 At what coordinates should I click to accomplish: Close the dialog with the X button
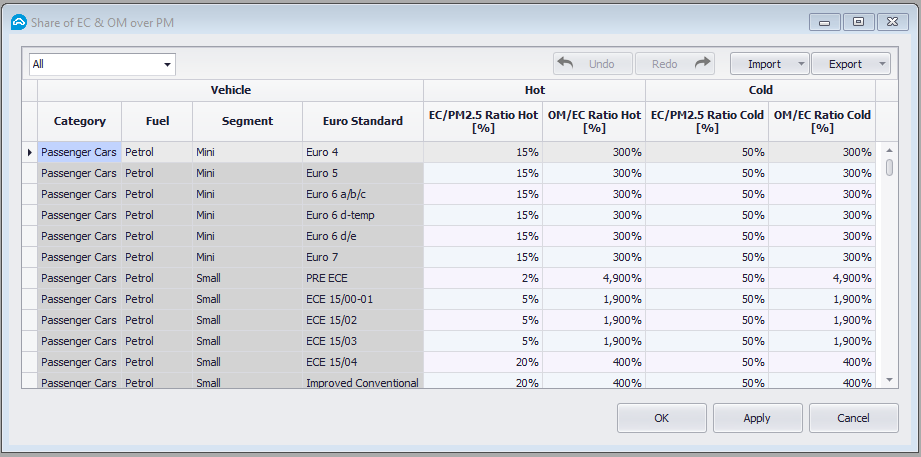click(x=889, y=21)
